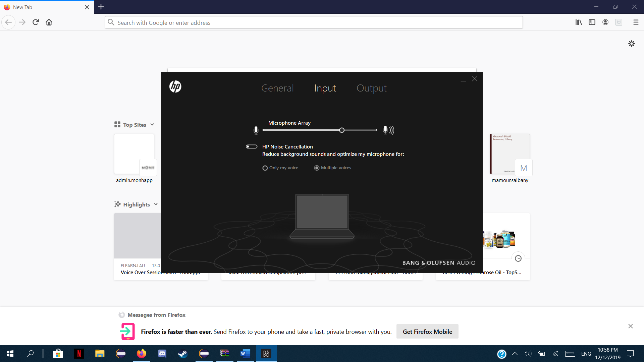Open Steam from the taskbar
Screen dimensions: 644x362
pyautogui.click(x=183, y=354)
